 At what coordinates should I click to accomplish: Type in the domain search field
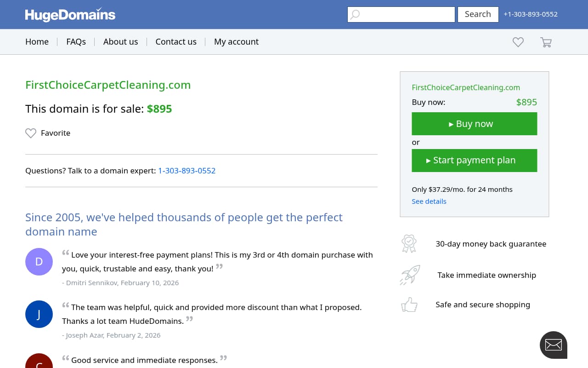click(404, 14)
